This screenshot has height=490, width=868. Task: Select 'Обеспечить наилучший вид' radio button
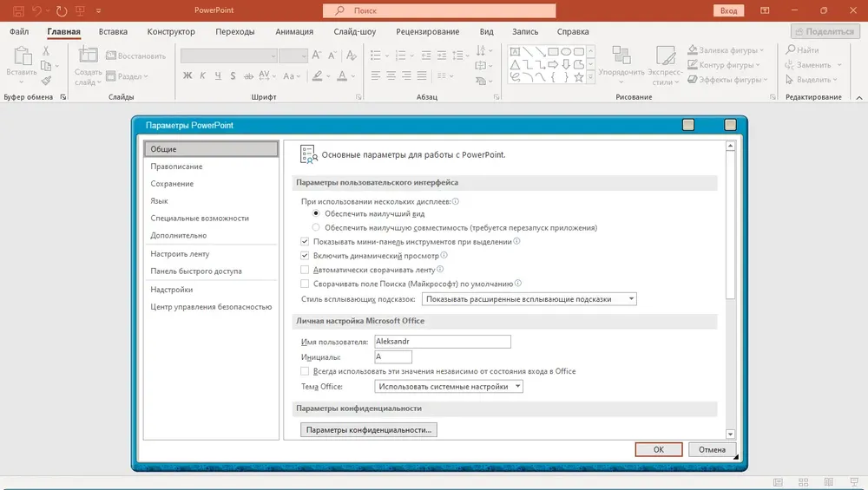(316, 213)
